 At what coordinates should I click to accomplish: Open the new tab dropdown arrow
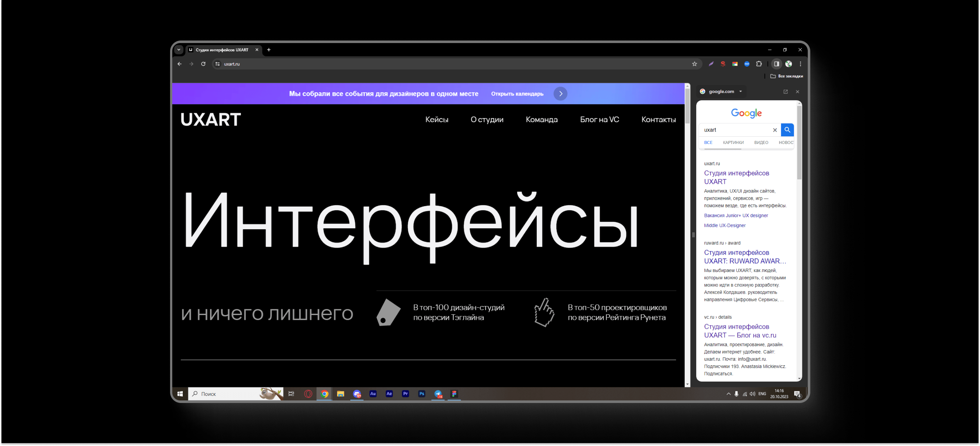[178, 50]
